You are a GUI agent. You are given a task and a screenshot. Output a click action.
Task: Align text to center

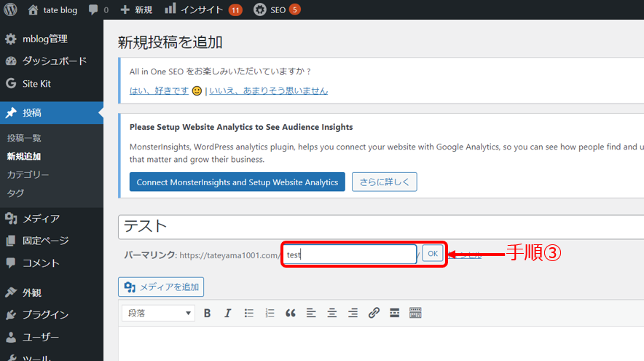tap(331, 313)
